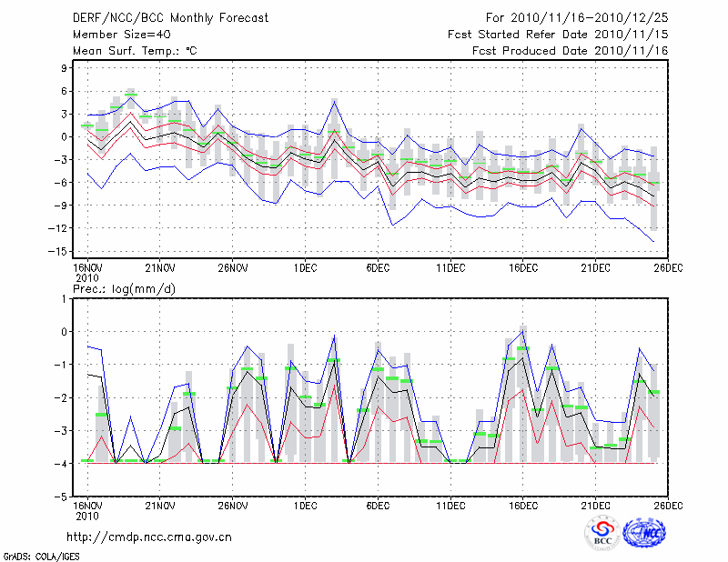Click the -15 value on the temperature y-axis

[62, 251]
